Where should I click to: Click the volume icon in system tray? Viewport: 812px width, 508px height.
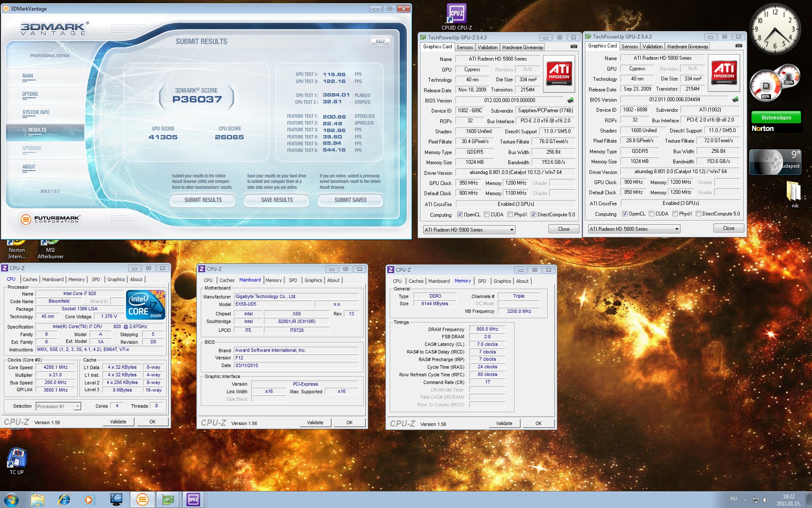pos(766,500)
